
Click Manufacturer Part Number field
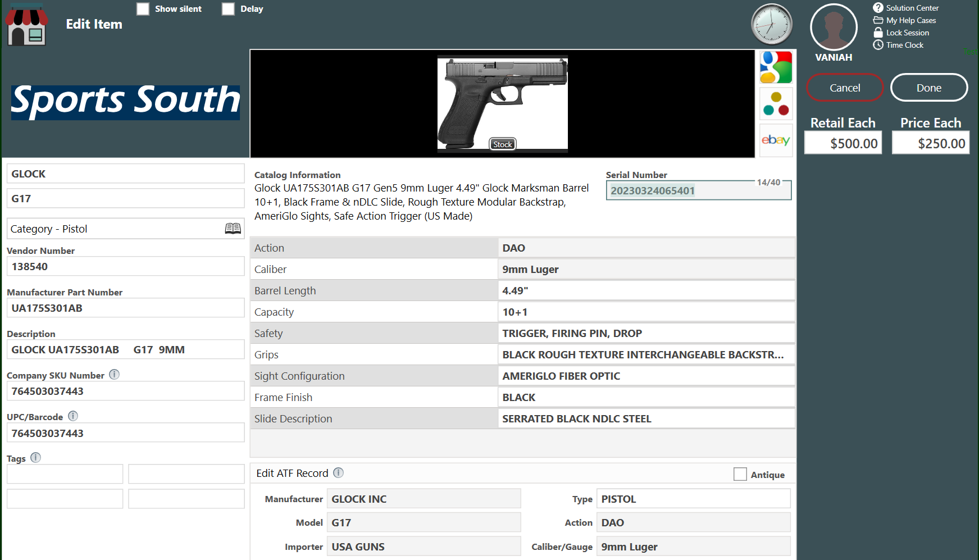[125, 308]
